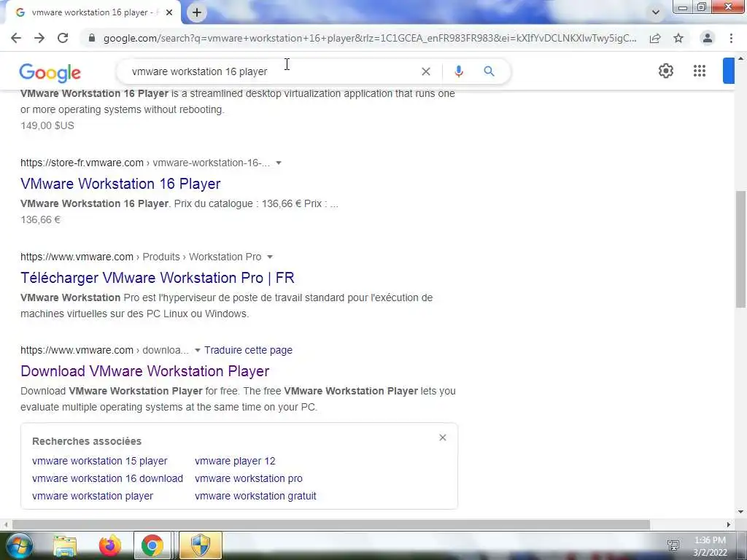Open Google quick settings gear

pyautogui.click(x=665, y=71)
